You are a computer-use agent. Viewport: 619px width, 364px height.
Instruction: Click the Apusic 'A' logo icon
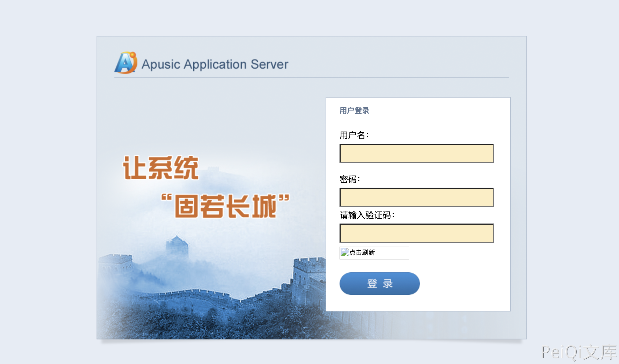coord(126,63)
